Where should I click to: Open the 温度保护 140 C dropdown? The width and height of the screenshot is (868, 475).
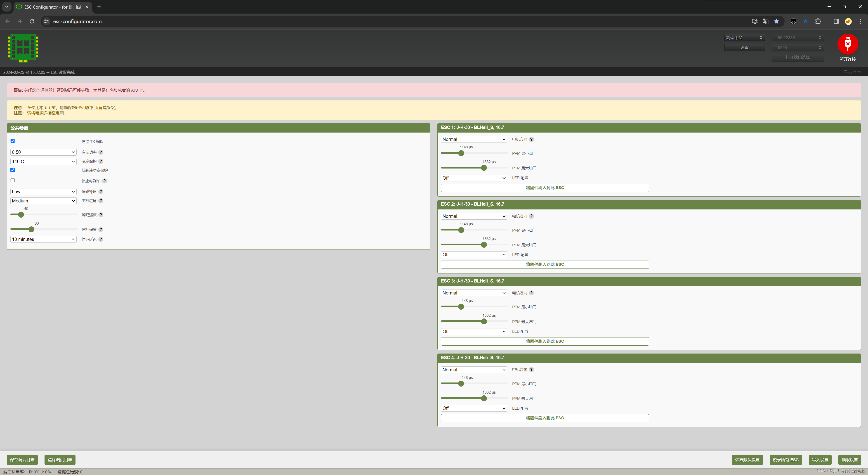(x=43, y=161)
